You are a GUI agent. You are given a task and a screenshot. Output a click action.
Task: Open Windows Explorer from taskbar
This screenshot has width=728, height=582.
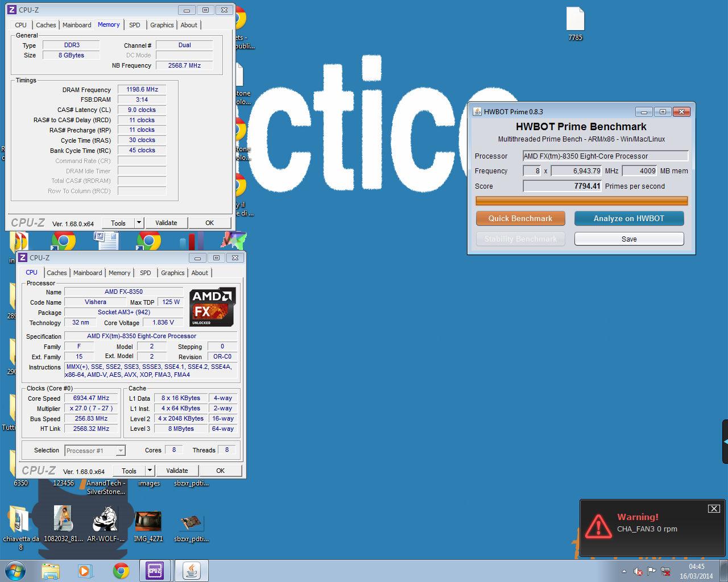[51, 571]
